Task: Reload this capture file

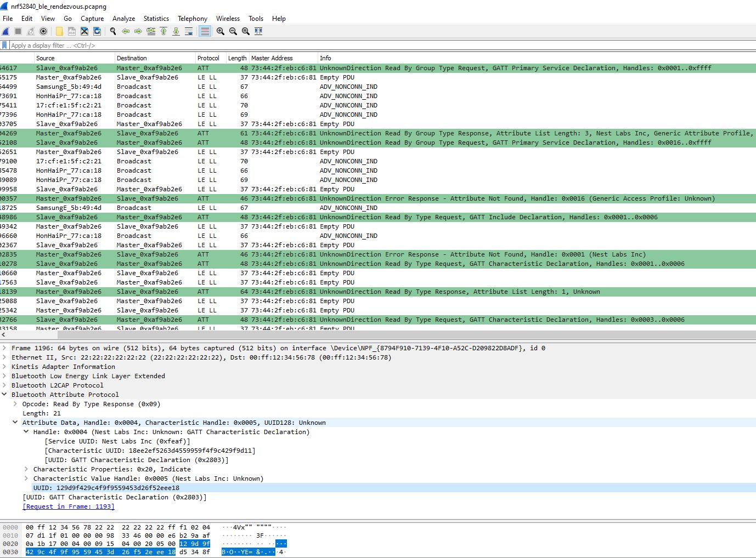Action: (x=97, y=31)
